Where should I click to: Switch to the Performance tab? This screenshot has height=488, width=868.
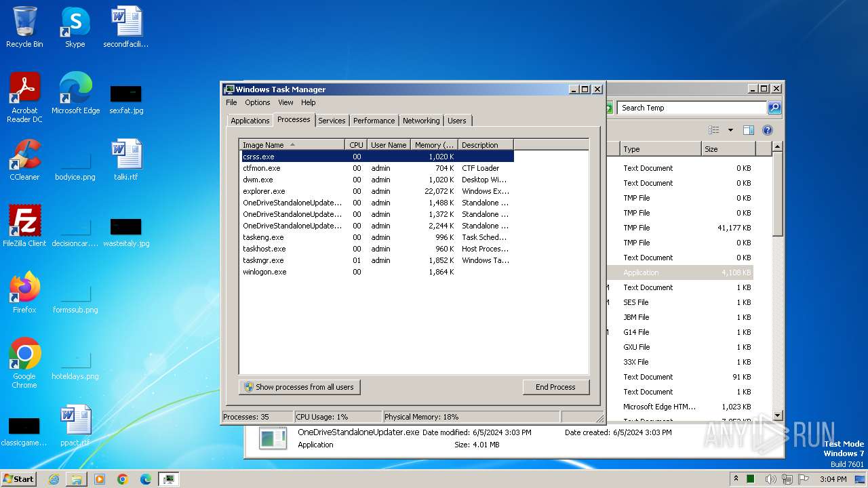[x=374, y=121]
